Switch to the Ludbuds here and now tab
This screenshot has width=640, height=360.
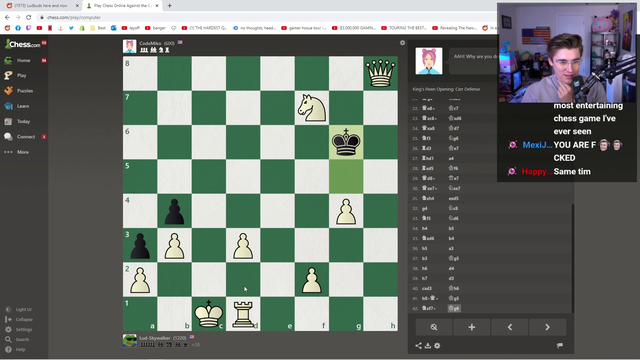coord(41,6)
